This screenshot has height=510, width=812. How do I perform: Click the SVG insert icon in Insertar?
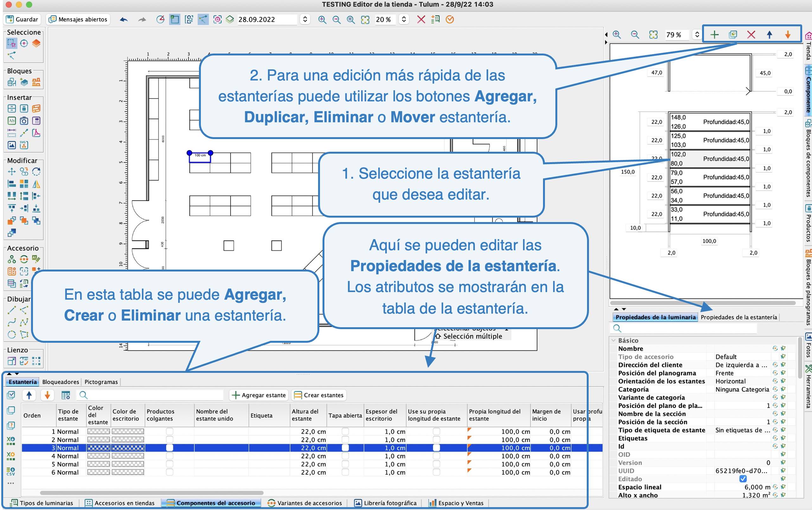pos(24,145)
